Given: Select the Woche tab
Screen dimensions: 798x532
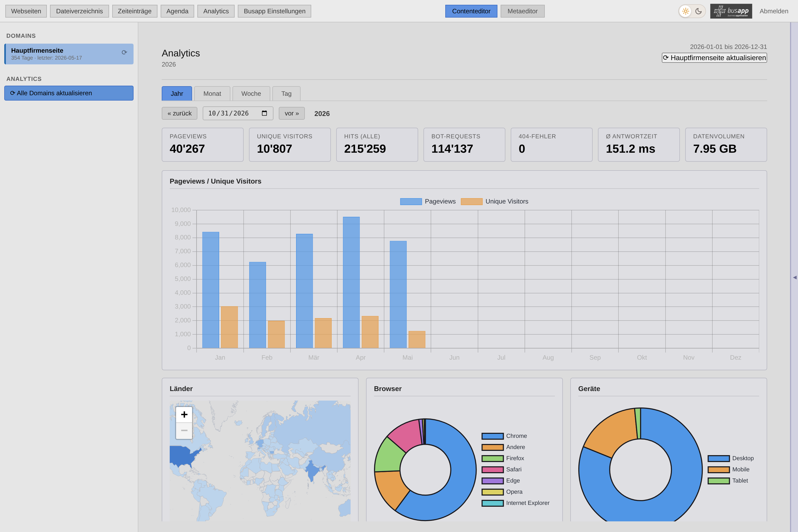Looking at the screenshot, I should pos(251,94).
